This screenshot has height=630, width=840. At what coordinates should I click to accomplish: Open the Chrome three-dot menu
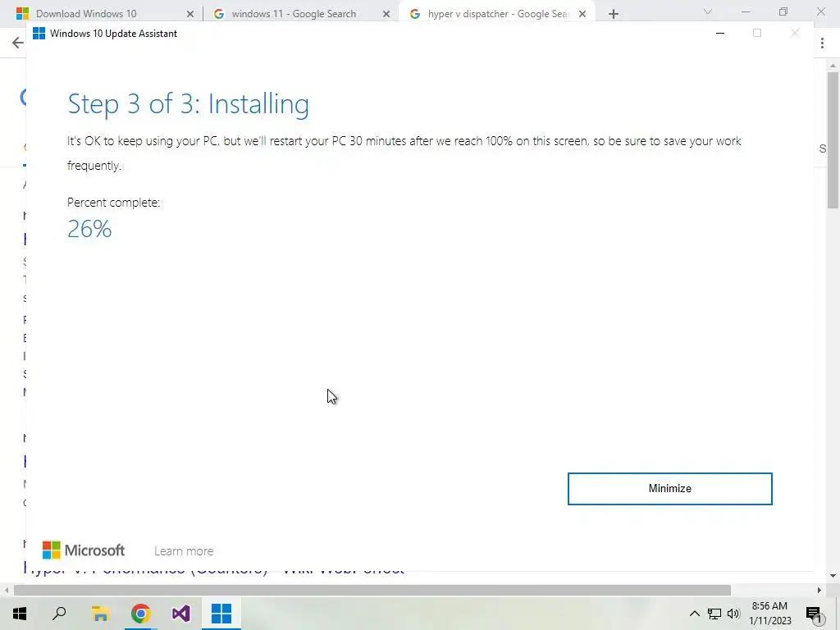click(x=822, y=43)
